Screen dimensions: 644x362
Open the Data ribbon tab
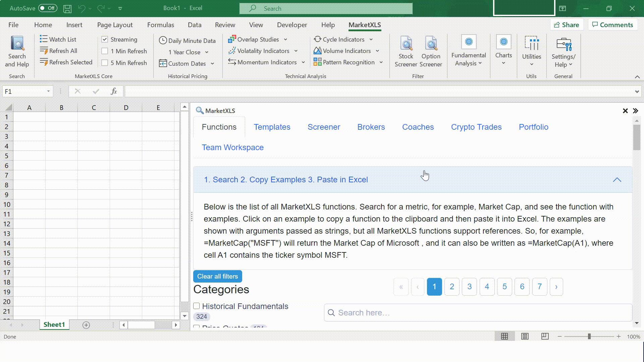[195, 25]
